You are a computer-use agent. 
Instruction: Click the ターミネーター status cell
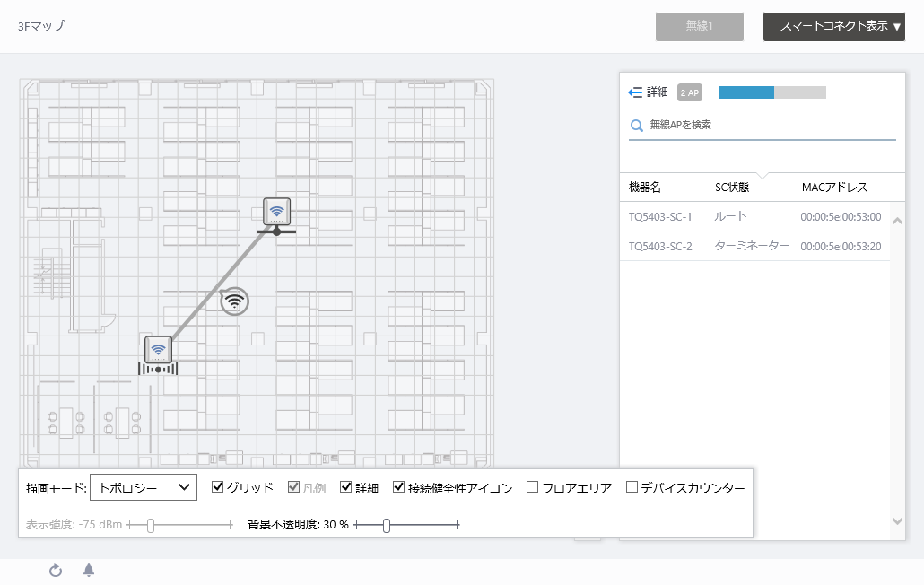pos(752,246)
